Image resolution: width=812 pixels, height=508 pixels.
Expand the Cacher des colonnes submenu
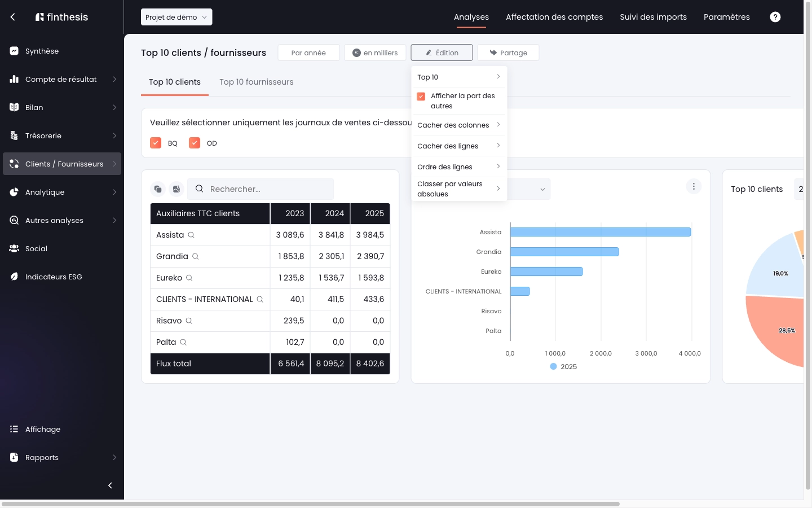(x=459, y=125)
